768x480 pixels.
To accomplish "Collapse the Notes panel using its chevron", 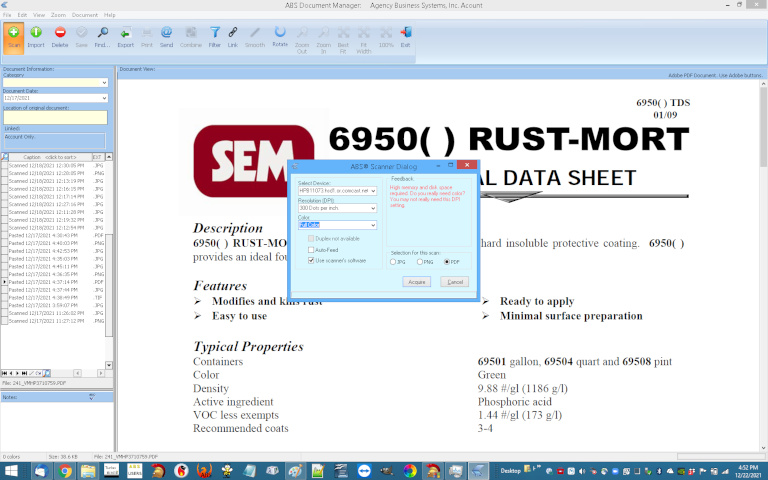I will click(x=92, y=397).
